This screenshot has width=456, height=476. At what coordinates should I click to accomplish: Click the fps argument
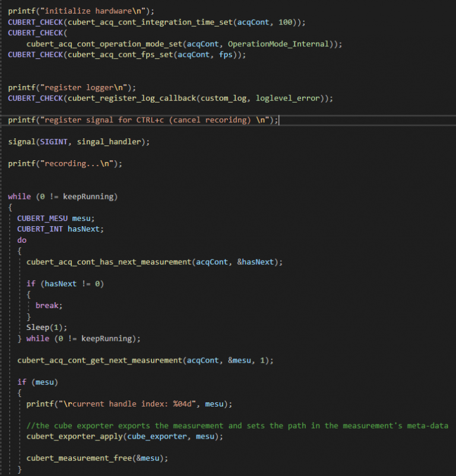226,55
